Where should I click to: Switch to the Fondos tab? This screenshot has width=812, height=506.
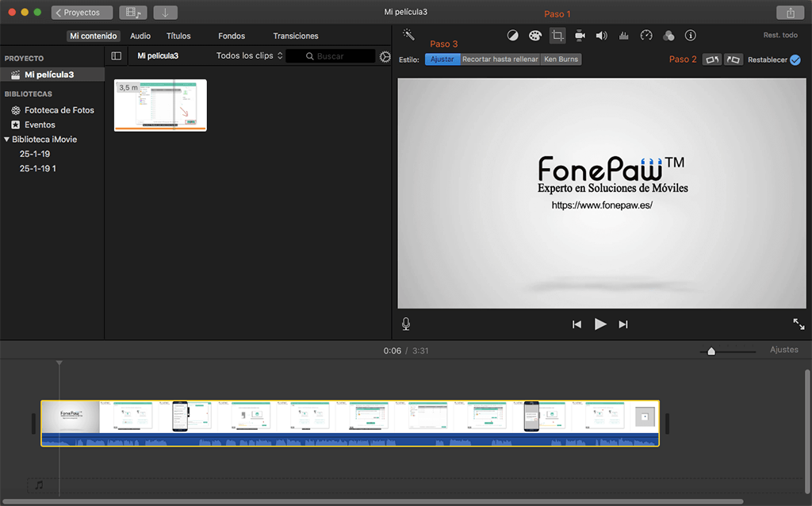pyautogui.click(x=232, y=36)
